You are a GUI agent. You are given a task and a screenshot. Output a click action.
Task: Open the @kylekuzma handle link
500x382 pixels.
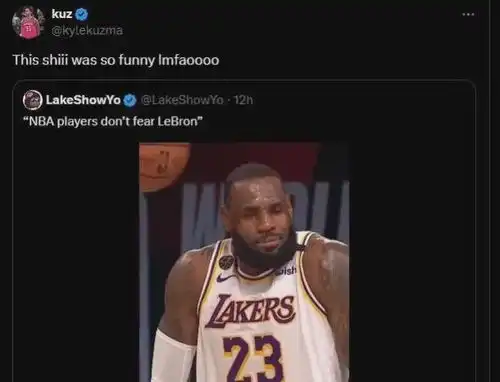(87, 31)
